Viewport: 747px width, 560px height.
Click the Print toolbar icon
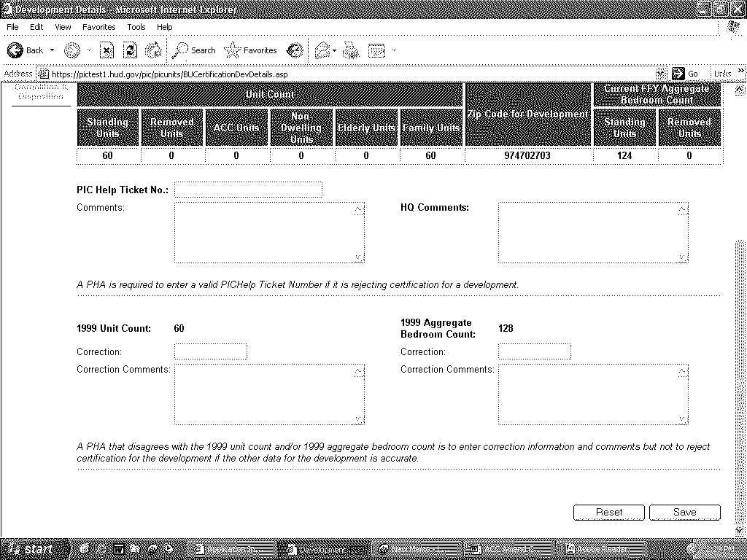(351, 50)
